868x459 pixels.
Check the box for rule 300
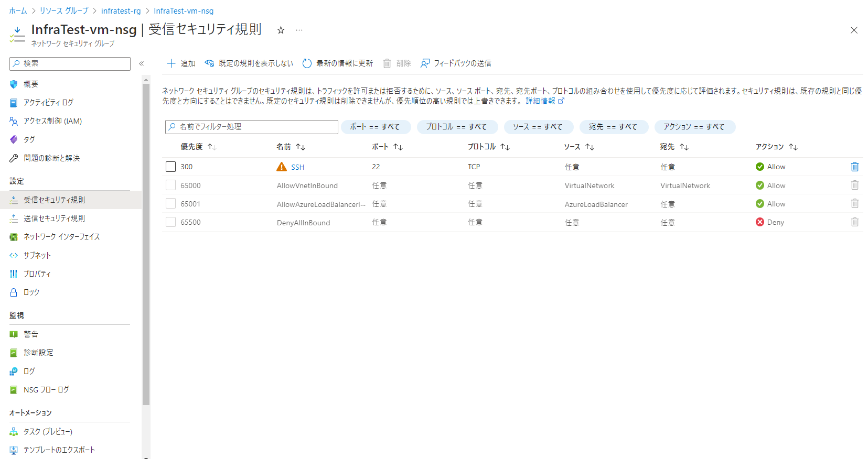point(170,167)
